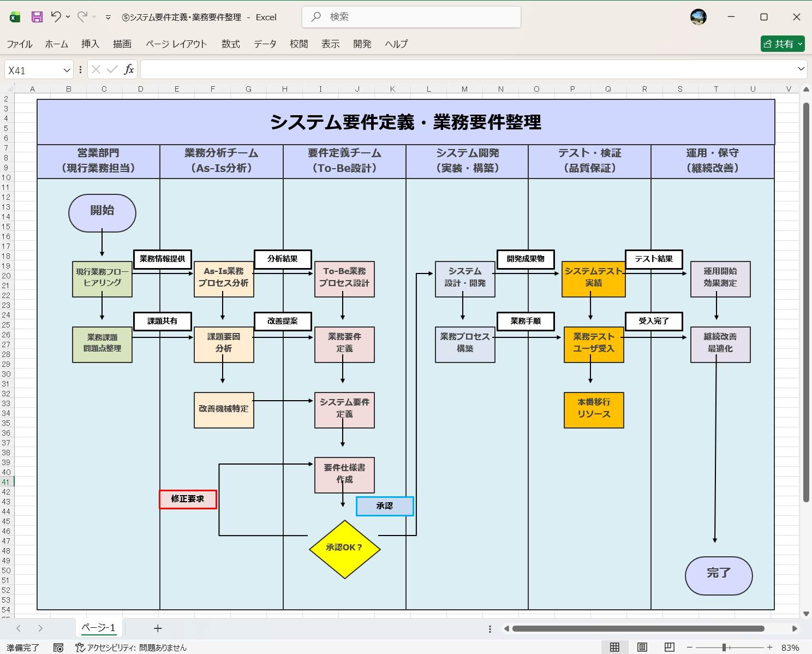Select the Save icon on Quick Access Toolbar
The width and height of the screenshot is (812, 654).
[36, 17]
